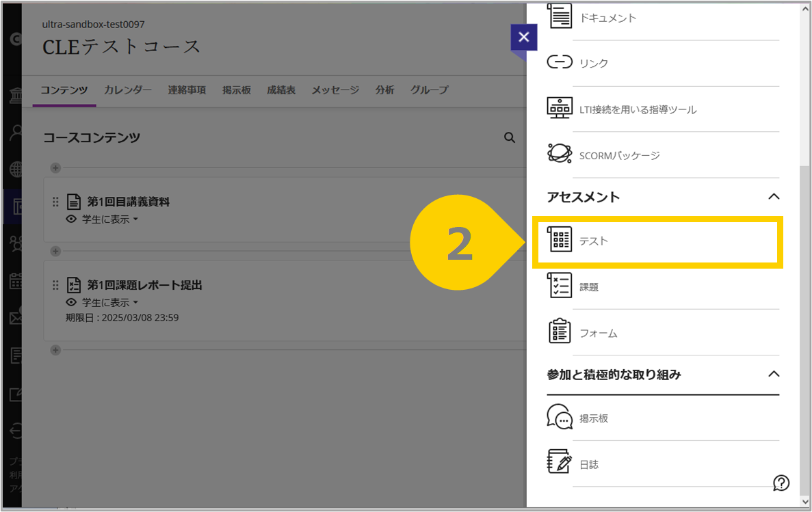This screenshot has height=512, width=812.
Task: Click the groups people icon in sidebar
Action: tap(16, 243)
